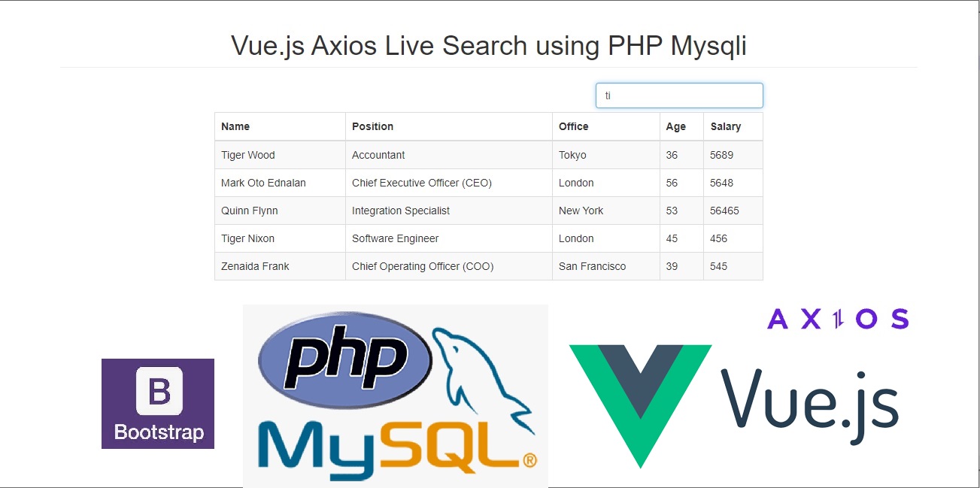The height and width of the screenshot is (488, 980).
Task: Click the salary value 5648
Action: 721,183
